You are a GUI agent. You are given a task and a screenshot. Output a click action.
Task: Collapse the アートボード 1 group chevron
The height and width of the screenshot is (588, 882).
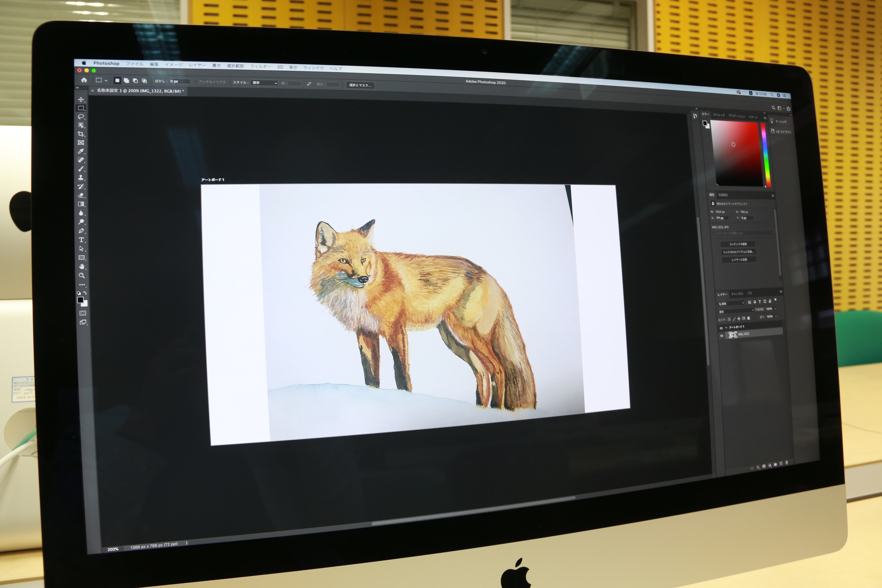coord(726,327)
